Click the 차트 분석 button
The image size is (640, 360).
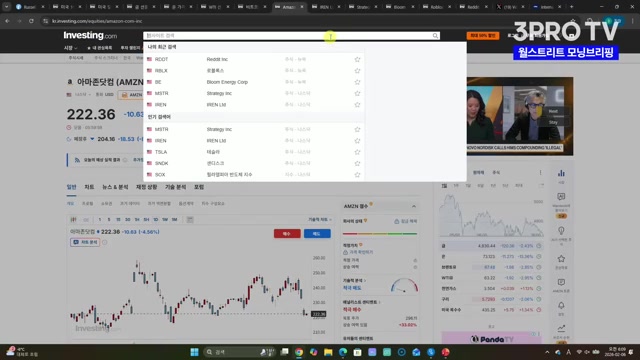click(85, 242)
